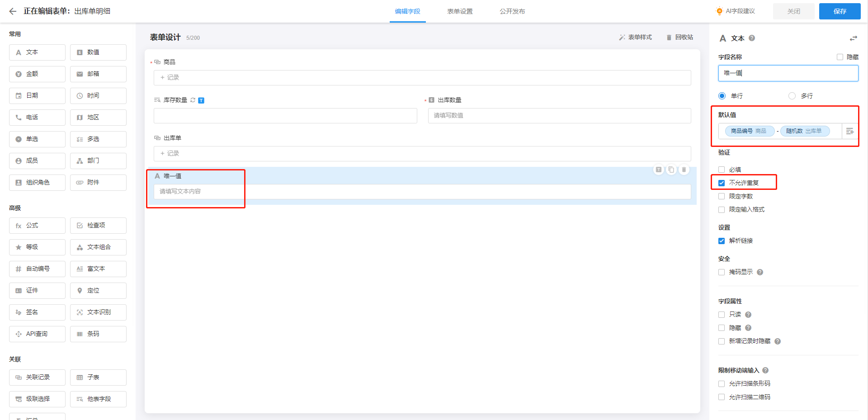Select the 多行 radio option
This screenshot has height=420, width=868.
[x=792, y=96]
